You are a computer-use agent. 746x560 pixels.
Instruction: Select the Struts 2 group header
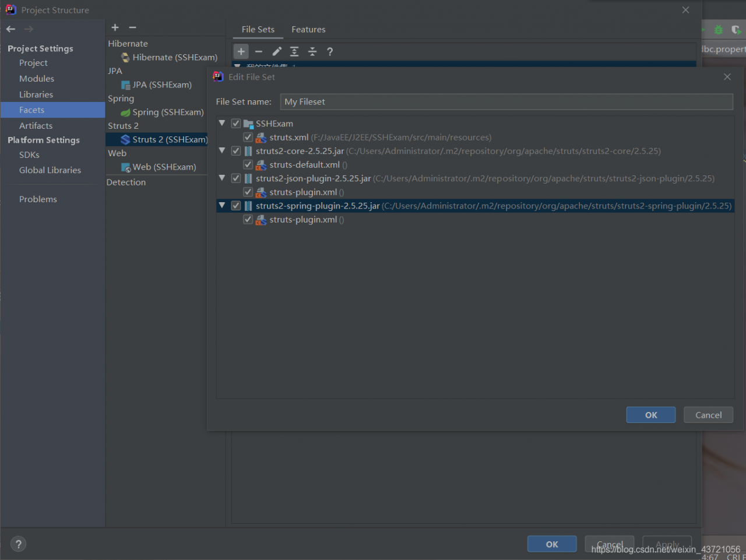(123, 126)
